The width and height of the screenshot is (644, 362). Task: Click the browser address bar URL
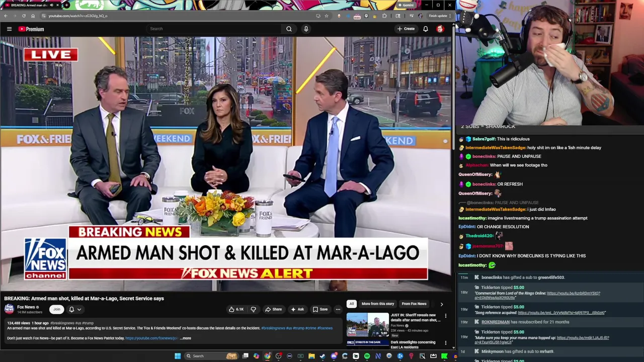point(78,16)
